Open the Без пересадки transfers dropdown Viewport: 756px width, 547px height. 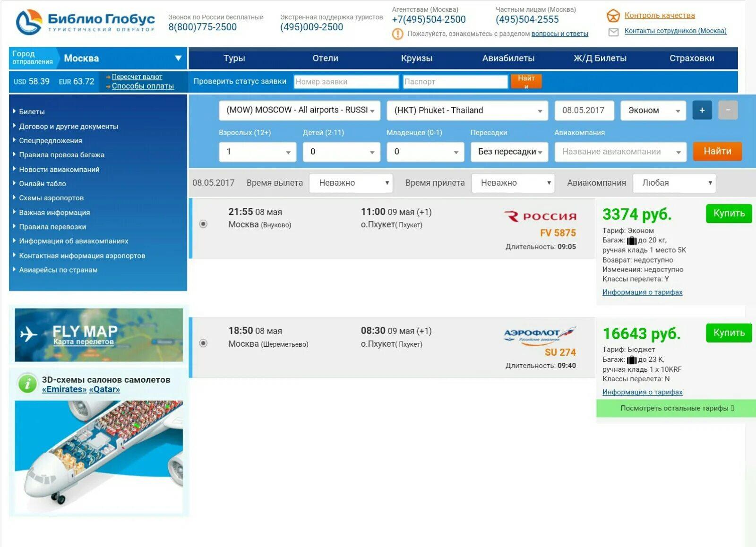click(x=509, y=152)
